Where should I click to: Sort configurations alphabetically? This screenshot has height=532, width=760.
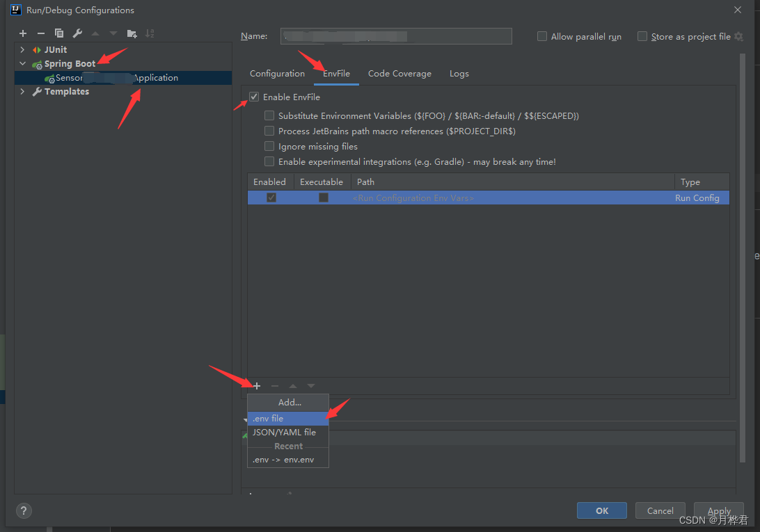point(150,33)
